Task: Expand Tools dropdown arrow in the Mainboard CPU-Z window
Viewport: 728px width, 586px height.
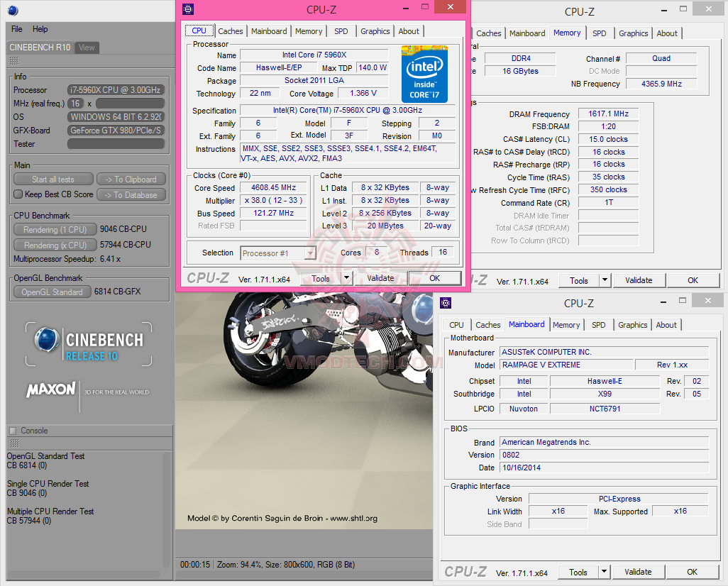Action: pyautogui.click(x=604, y=572)
